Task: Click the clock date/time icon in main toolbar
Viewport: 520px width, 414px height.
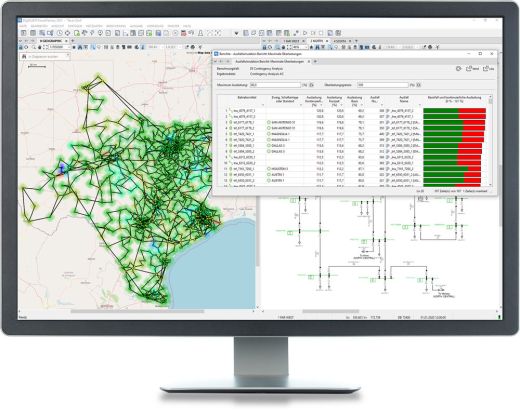Action: pos(60,33)
